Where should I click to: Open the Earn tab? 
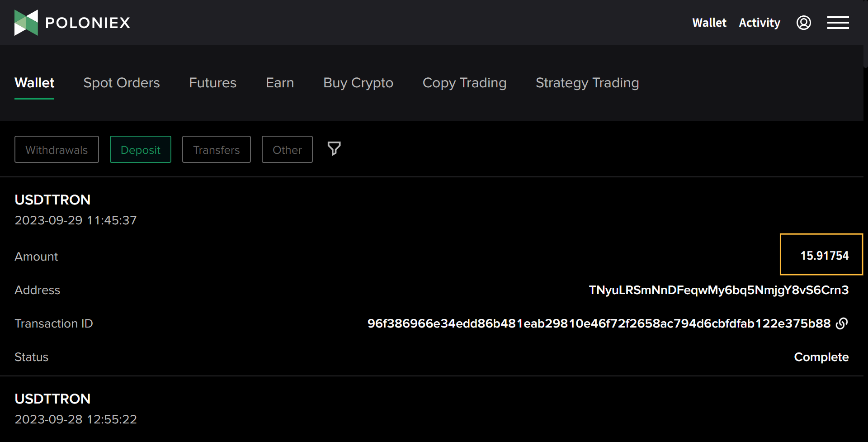[280, 83]
